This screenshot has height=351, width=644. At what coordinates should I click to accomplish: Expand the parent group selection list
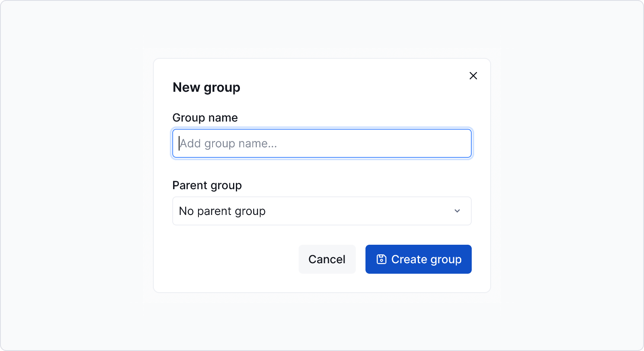tap(322, 211)
